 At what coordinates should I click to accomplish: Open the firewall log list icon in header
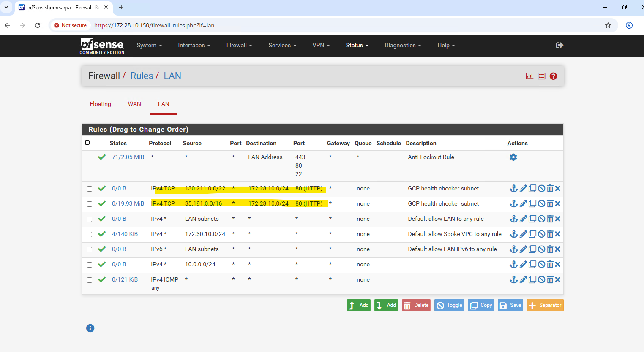(x=541, y=76)
